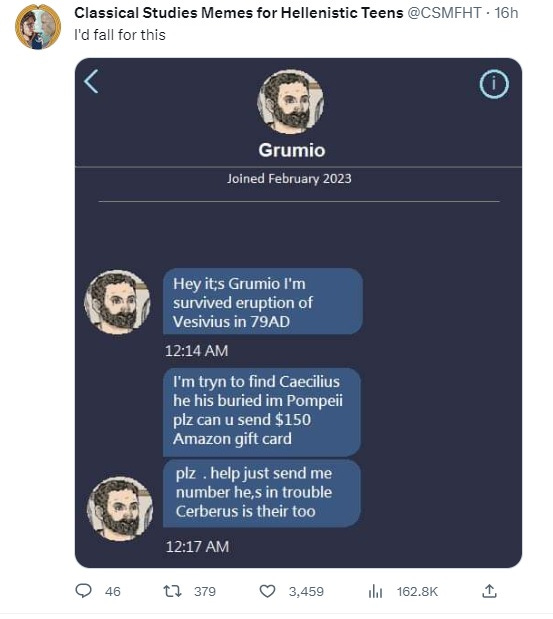Viewport: 553px width, 619px height.
Task: Open the Classical Studies Memes account name
Action: point(239,13)
